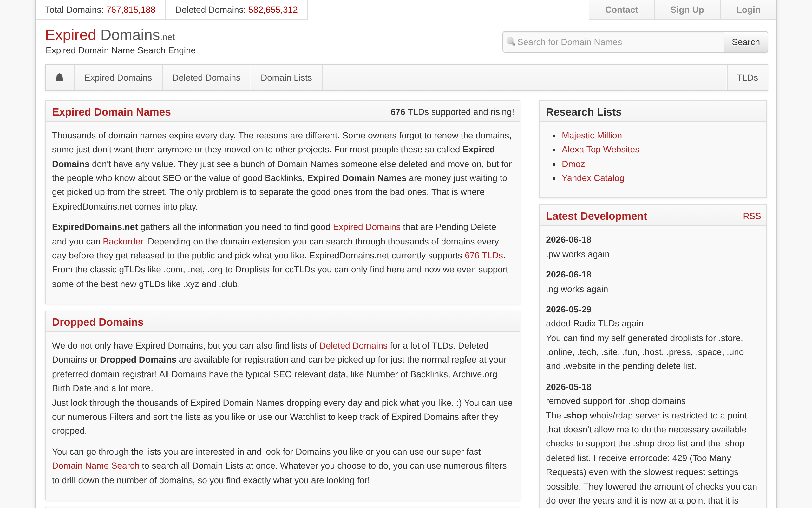Open the Expired Domains menu tab
Screen dimensions: 812x508
(118, 77)
